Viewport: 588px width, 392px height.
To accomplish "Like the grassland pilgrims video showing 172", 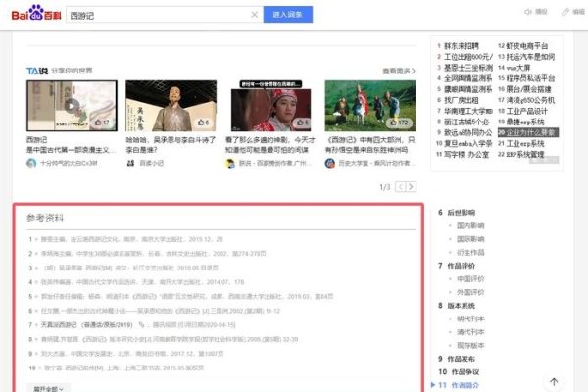I will point(399,122).
